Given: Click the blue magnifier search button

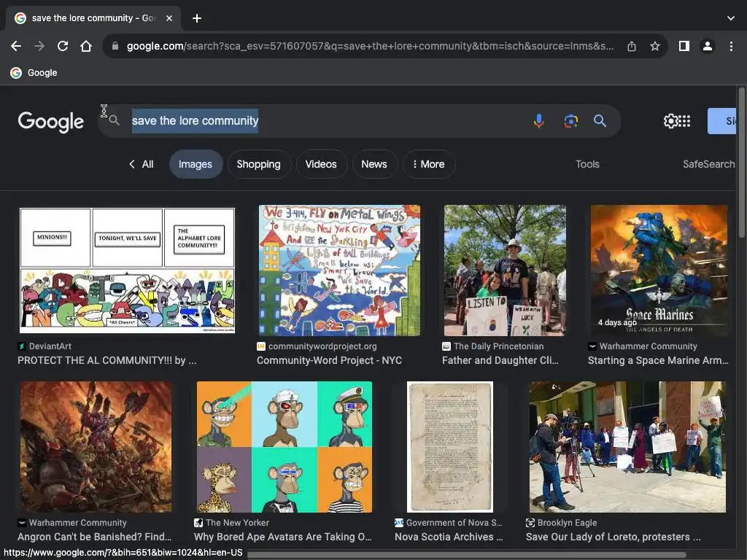Looking at the screenshot, I should [x=600, y=121].
